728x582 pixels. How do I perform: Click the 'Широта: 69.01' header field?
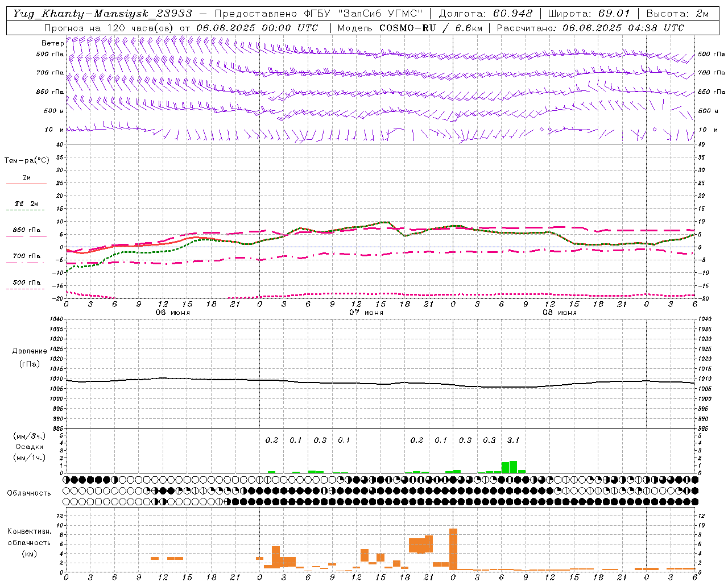pos(589,14)
